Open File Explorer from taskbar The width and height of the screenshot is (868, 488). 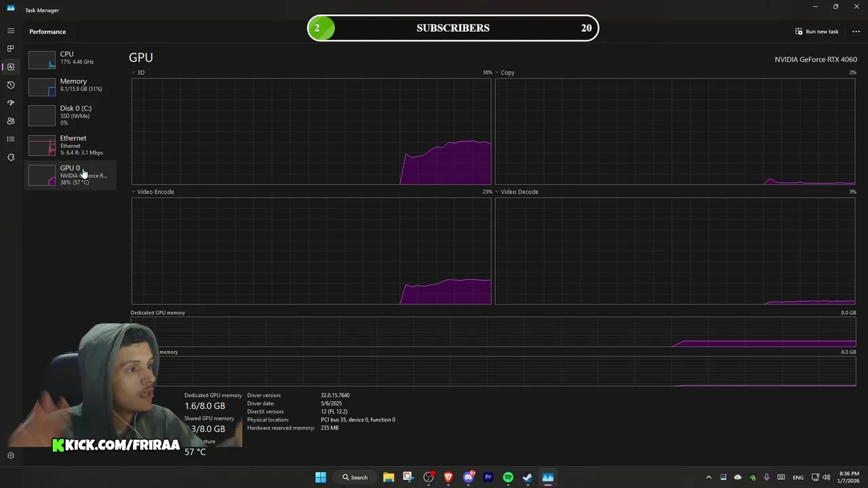389,477
